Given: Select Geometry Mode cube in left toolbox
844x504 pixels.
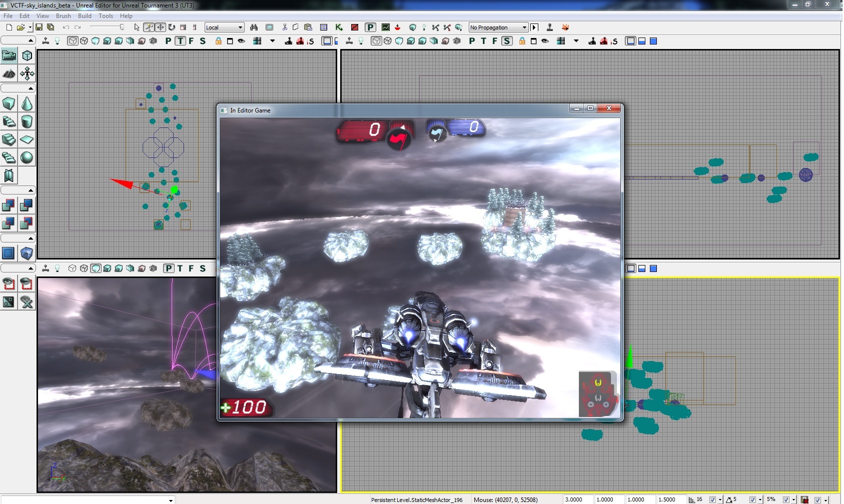Looking at the screenshot, I should 27,55.
